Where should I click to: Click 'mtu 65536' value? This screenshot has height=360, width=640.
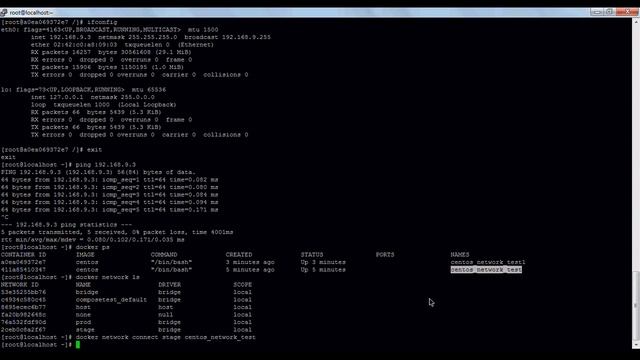[149, 90]
